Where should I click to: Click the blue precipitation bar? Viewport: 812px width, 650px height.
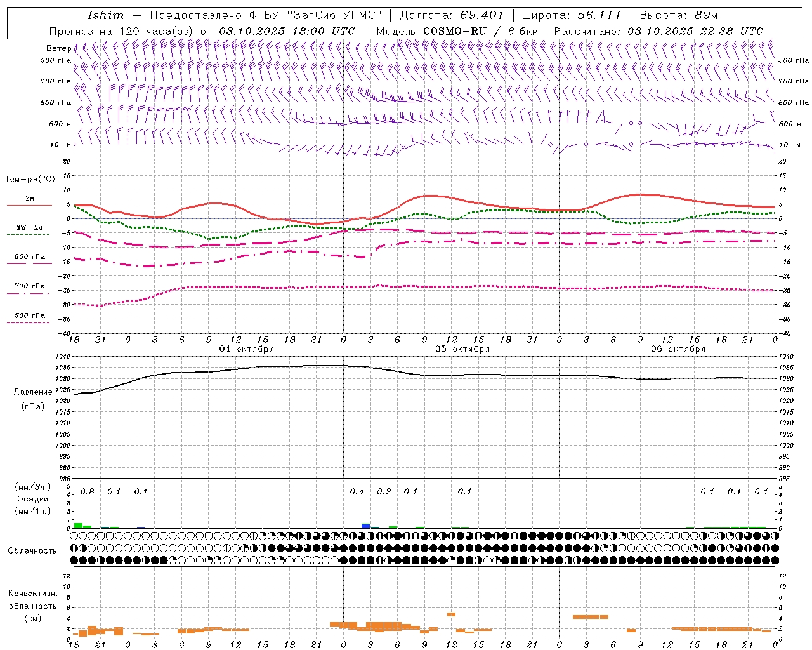pyautogui.click(x=365, y=526)
